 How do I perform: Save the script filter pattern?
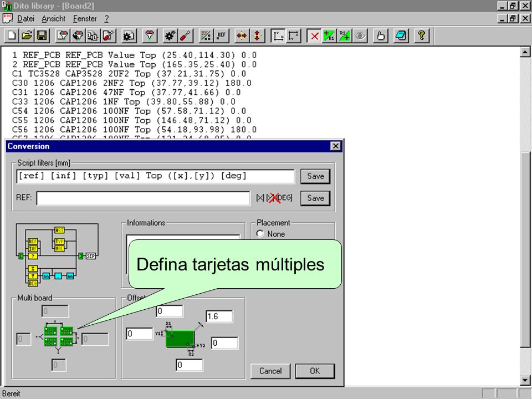click(315, 176)
